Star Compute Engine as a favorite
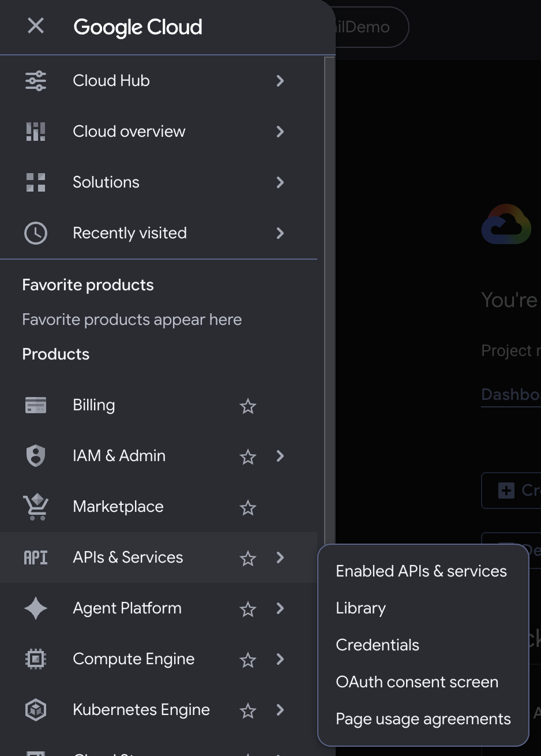The image size is (541, 756). click(248, 660)
